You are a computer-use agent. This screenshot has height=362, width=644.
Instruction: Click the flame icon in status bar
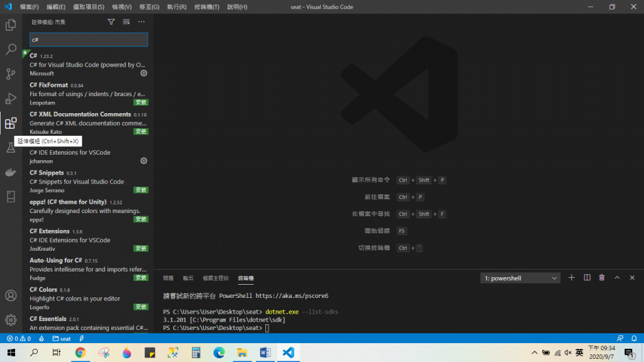[42, 339]
